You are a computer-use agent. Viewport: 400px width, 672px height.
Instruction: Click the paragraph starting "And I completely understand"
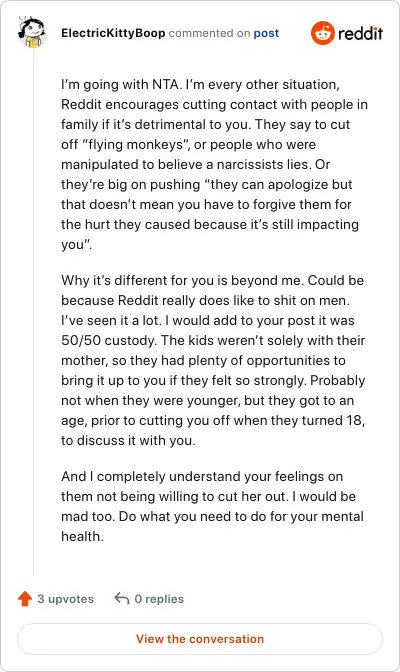pos(212,506)
